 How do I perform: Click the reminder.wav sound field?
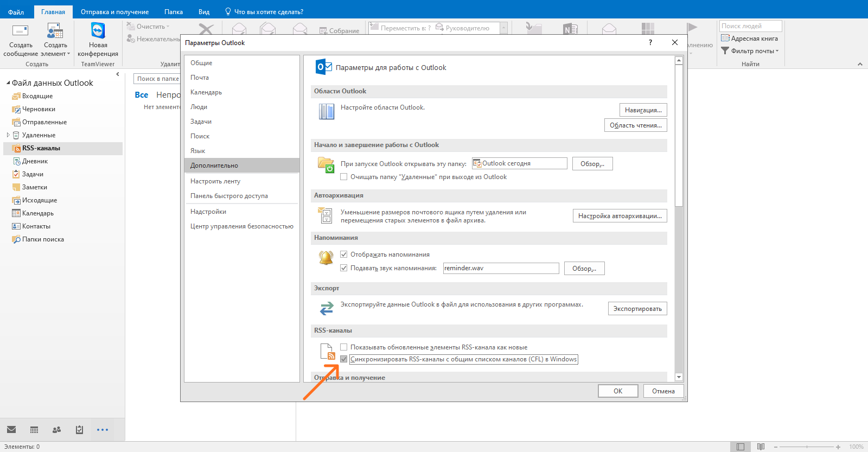(501, 268)
